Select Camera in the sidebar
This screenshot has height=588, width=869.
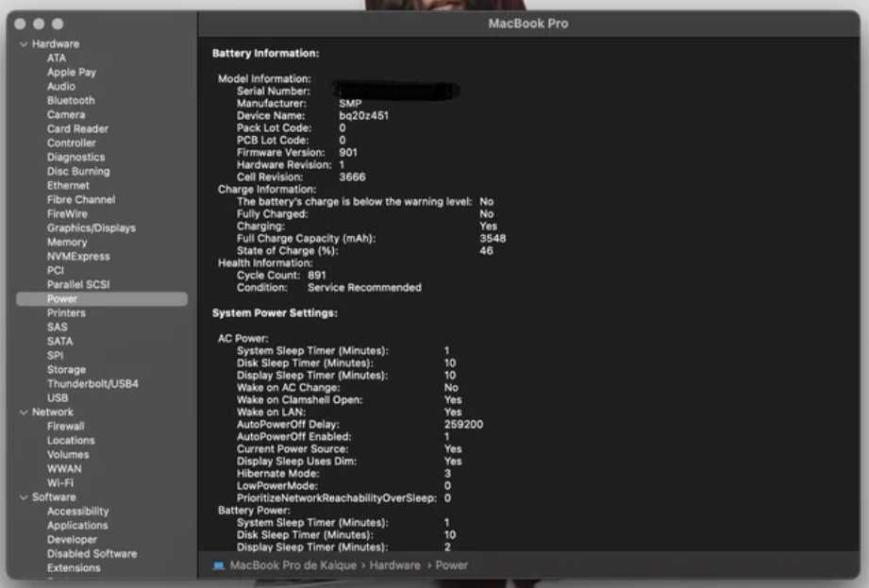pyautogui.click(x=66, y=115)
